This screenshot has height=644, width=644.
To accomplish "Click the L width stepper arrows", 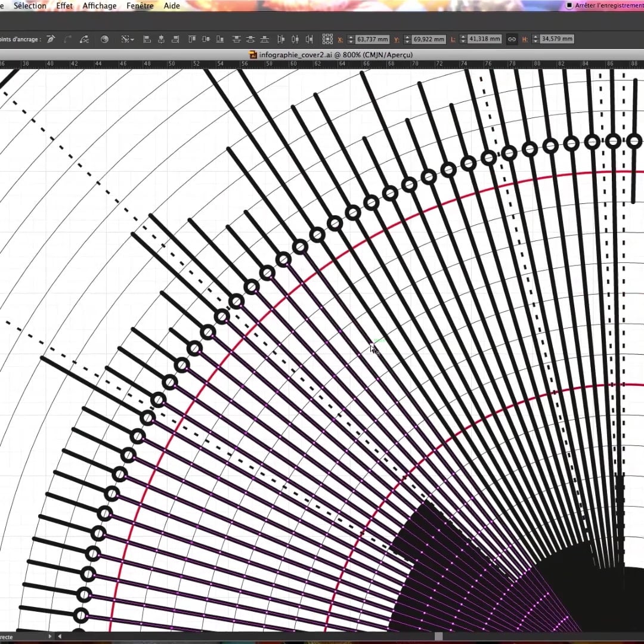I will (463, 39).
